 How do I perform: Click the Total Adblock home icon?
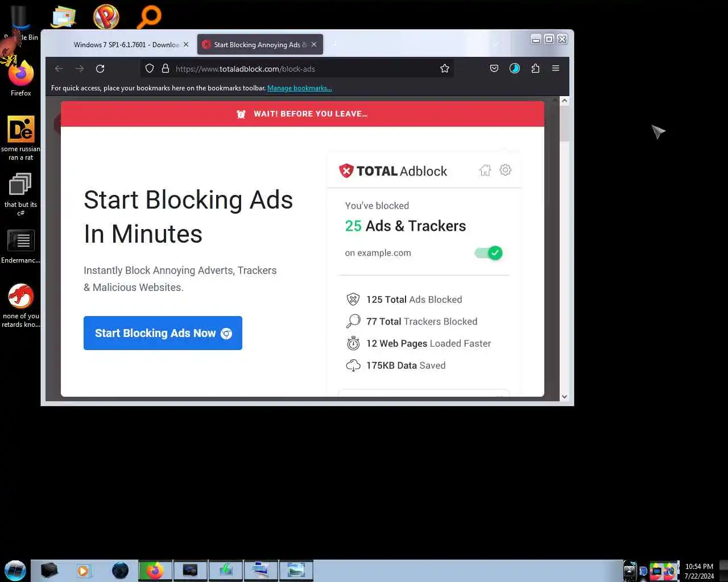point(485,170)
